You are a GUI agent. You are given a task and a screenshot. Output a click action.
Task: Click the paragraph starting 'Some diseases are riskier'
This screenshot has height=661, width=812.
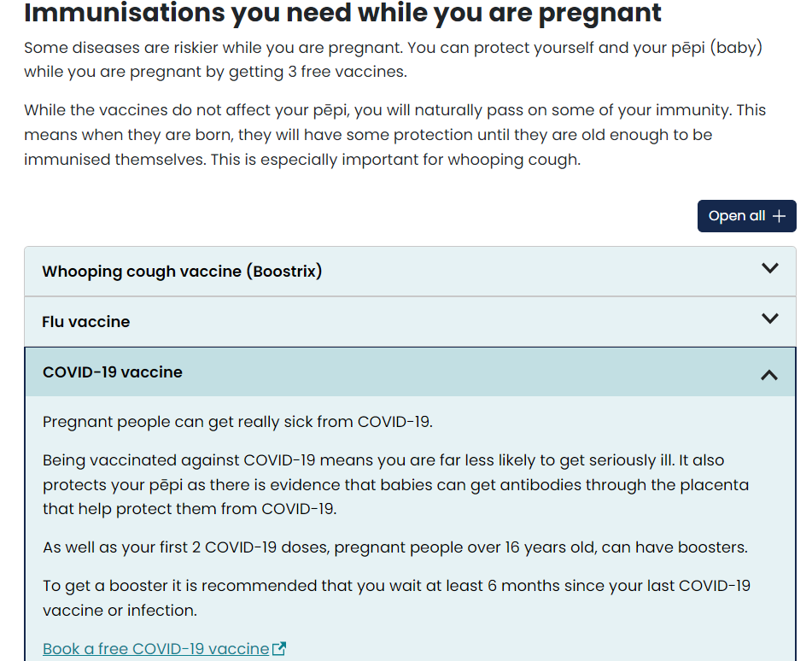[x=393, y=60]
